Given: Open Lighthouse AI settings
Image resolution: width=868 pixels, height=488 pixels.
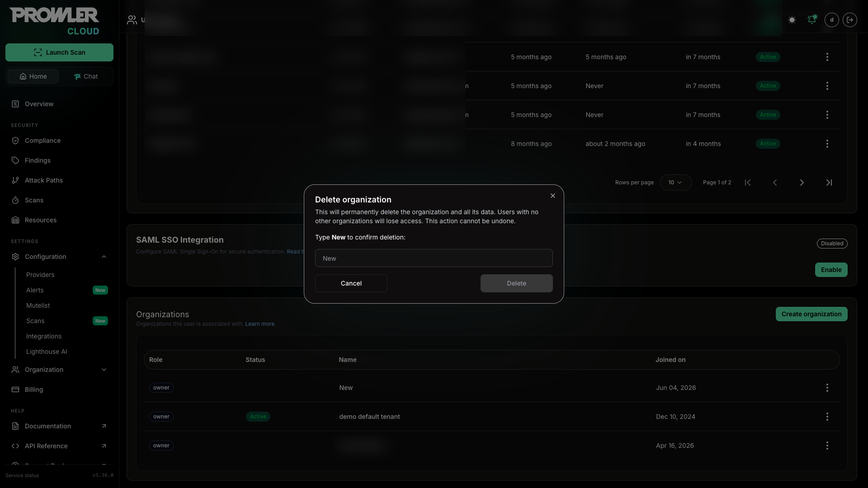Looking at the screenshot, I should coord(47,352).
